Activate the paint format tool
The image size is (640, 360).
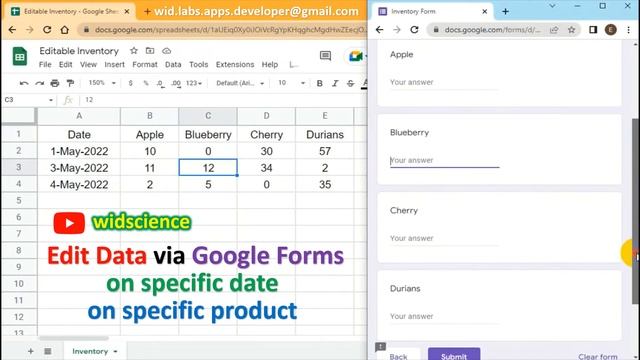(x=70, y=83)
